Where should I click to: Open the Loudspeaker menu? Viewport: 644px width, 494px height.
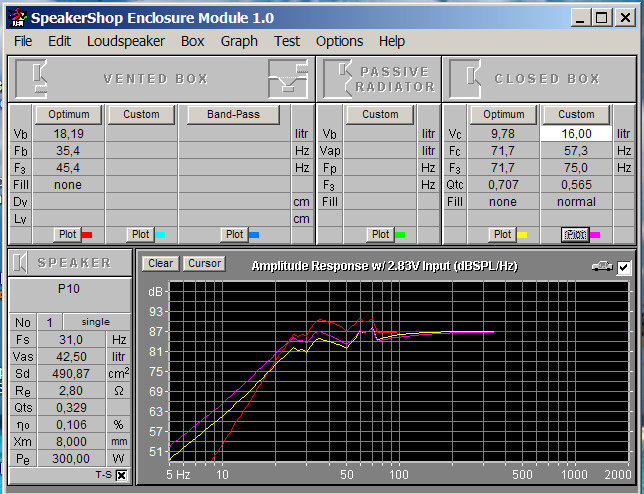(125, 41)
